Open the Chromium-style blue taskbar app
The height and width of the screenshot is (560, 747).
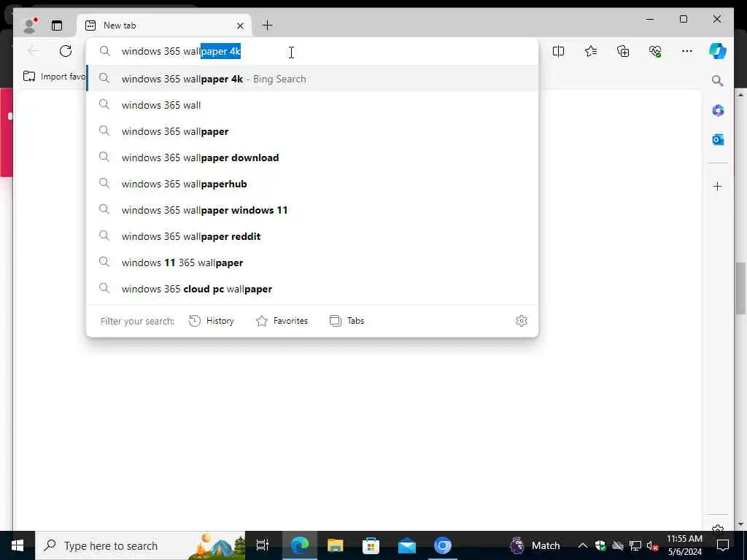443,545
